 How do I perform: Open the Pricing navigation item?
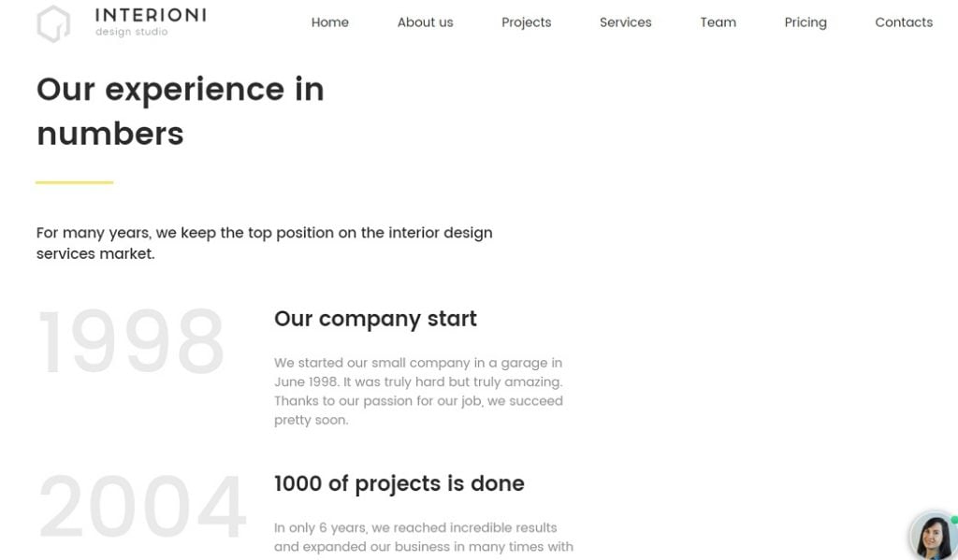pyautogui.click(x=805, y=22)
